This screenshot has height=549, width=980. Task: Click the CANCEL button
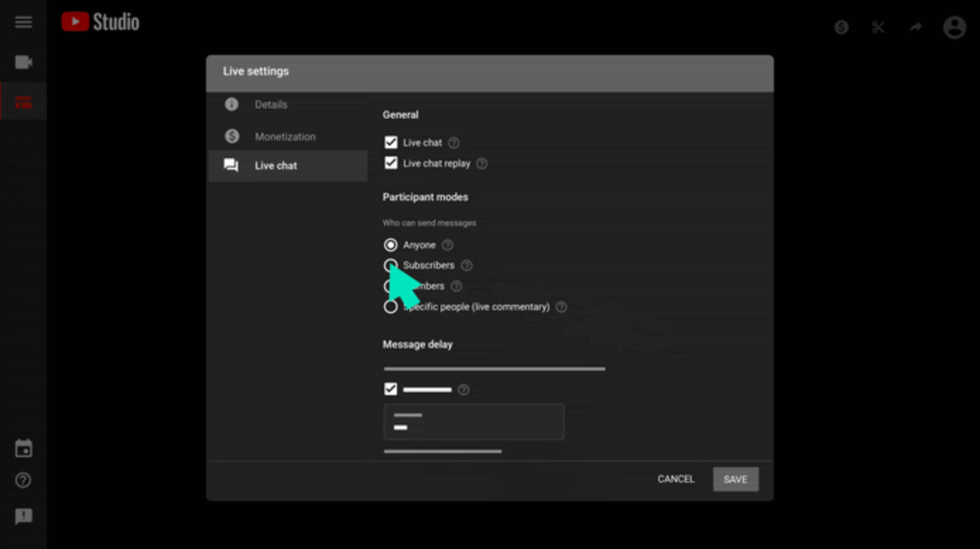(676, 479)
